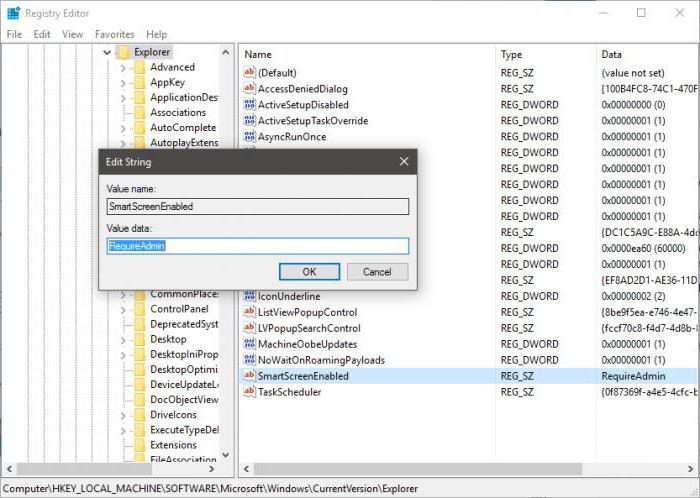Expand the AppKey key
This screenshot has width=700, height=498.
(x=123, y=83)
